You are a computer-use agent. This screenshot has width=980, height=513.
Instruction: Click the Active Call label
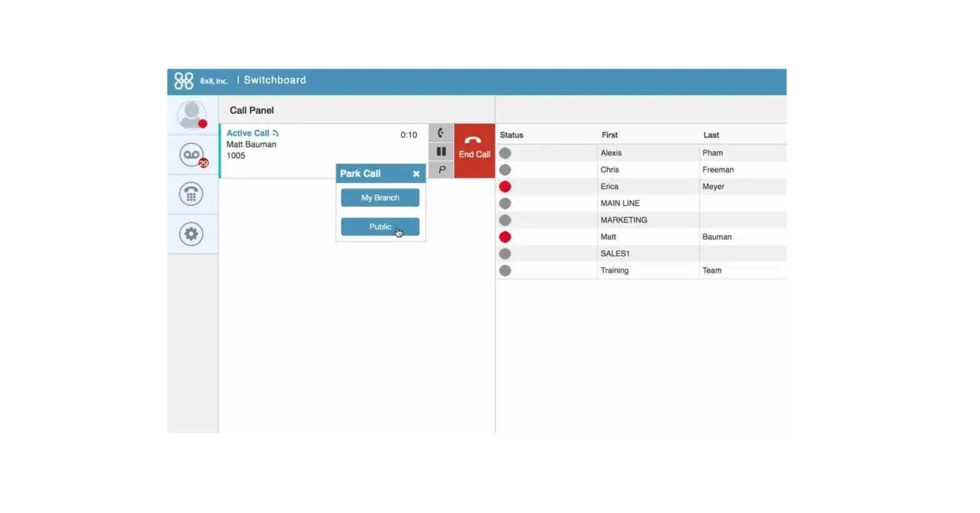click(247, 133)
